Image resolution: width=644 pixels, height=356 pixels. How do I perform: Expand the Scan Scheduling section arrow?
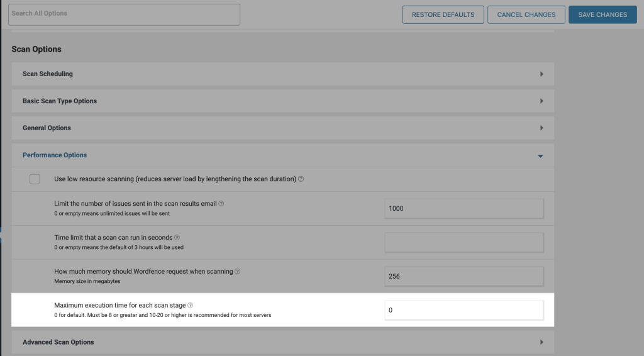pos(541,74)
